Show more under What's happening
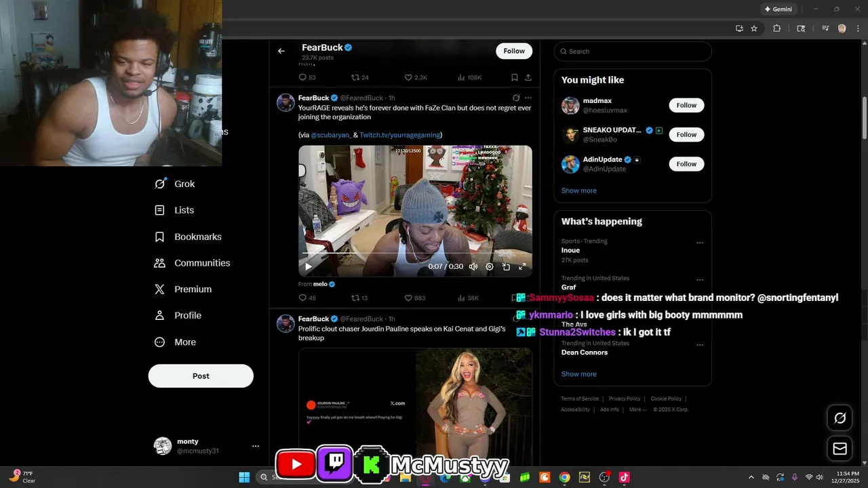 click(579, 374)
